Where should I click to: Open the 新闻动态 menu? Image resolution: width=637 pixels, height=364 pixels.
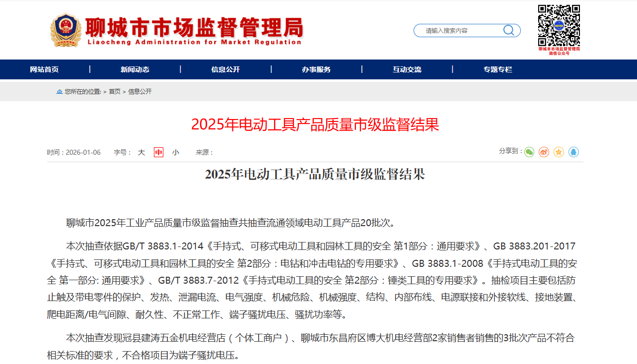(x=135, y=69)
